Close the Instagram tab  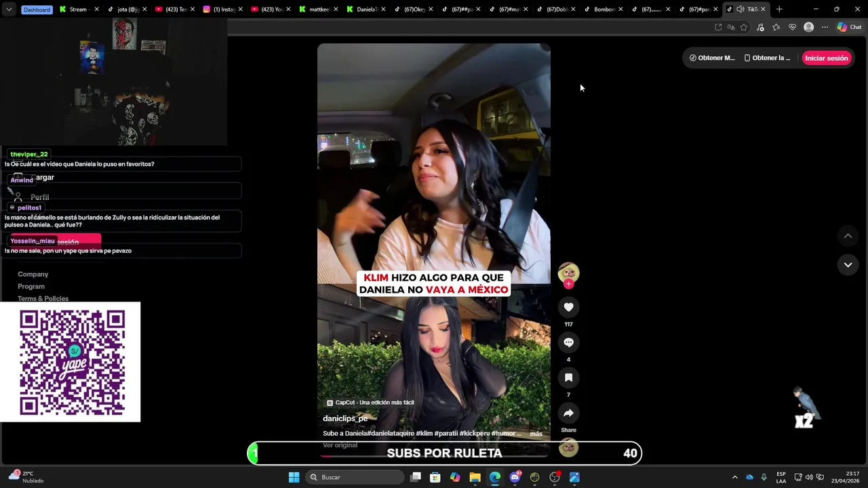(240, 9)
